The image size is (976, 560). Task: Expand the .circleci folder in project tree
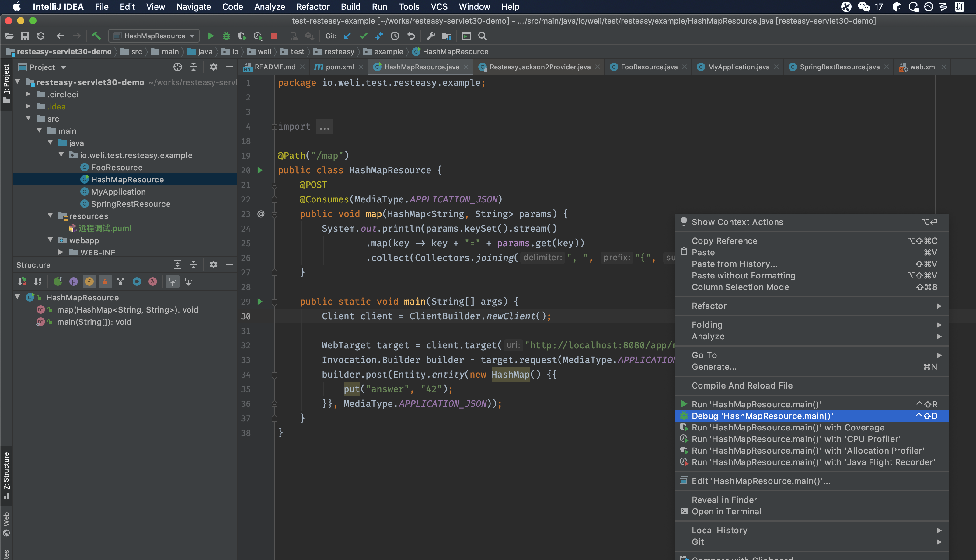(x=28, y=94)
